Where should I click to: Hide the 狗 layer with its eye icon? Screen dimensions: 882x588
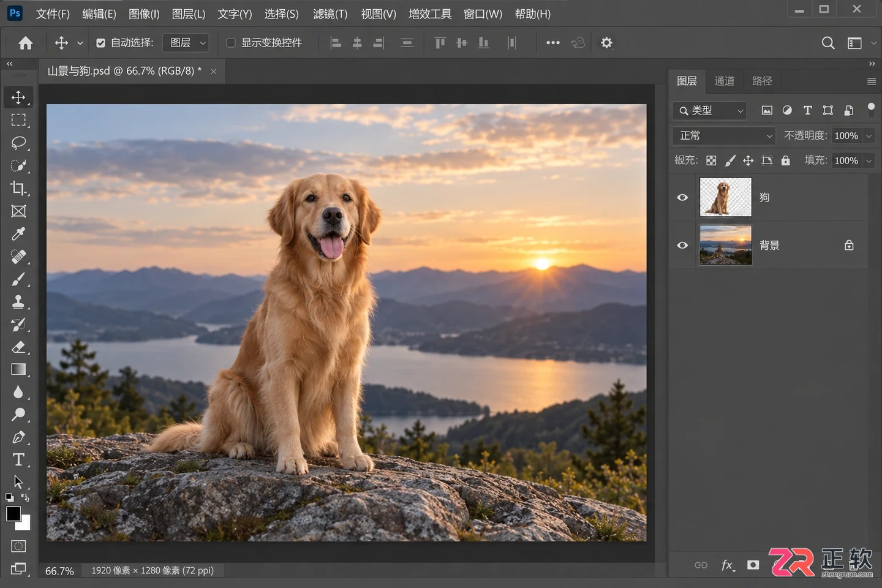[x=682, y=197]
